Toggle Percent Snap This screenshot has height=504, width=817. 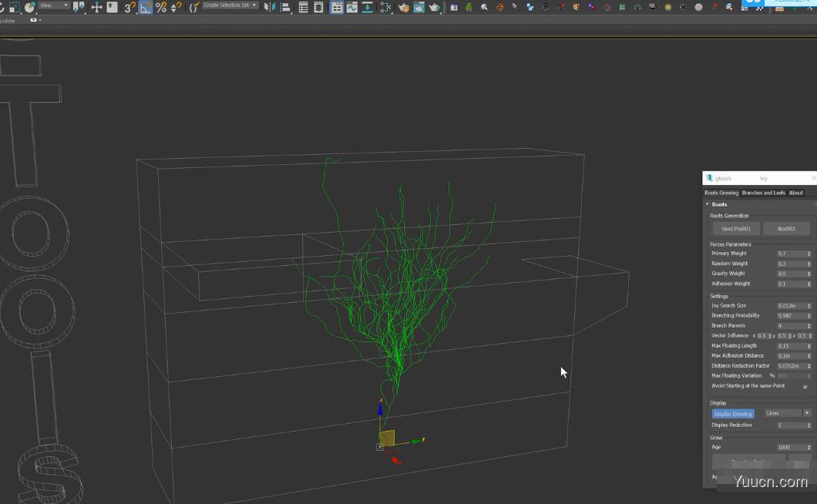[161, 7]
